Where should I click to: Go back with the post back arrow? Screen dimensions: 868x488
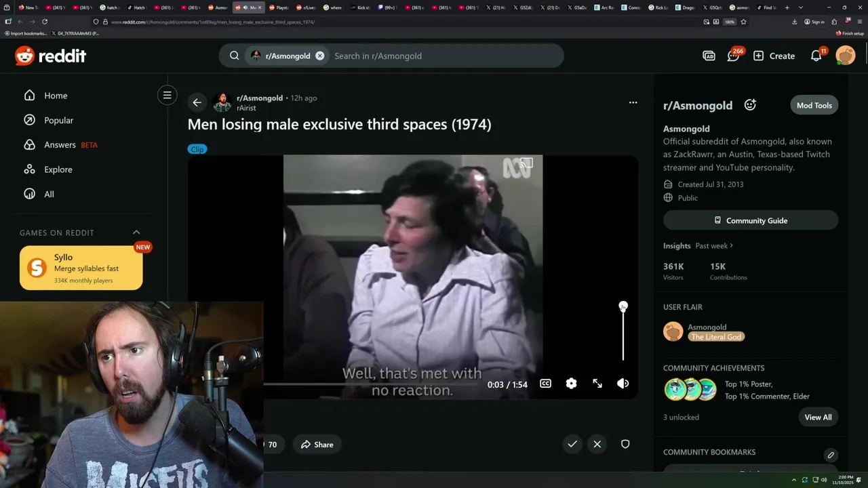pyautogui.click(x=197, y=102)
